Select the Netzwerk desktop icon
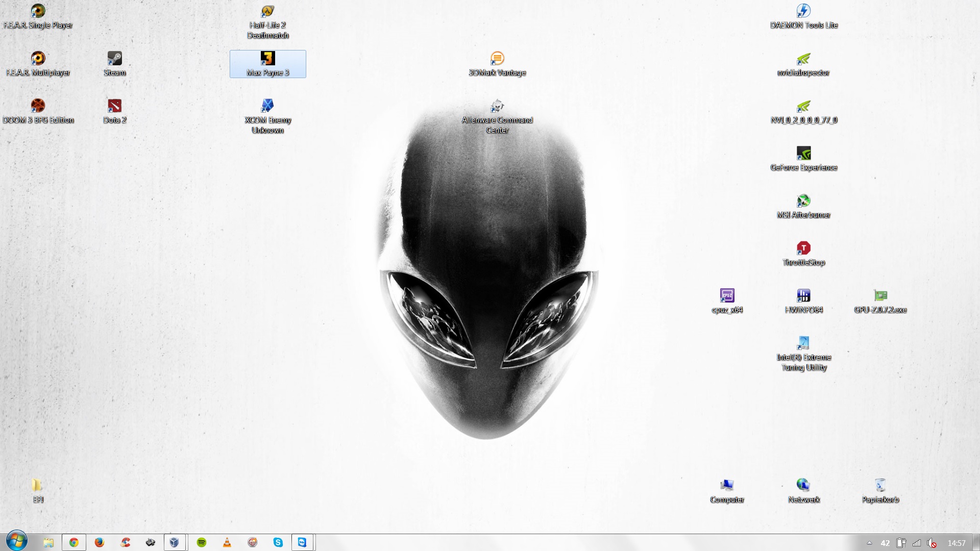 coord(804,491)
